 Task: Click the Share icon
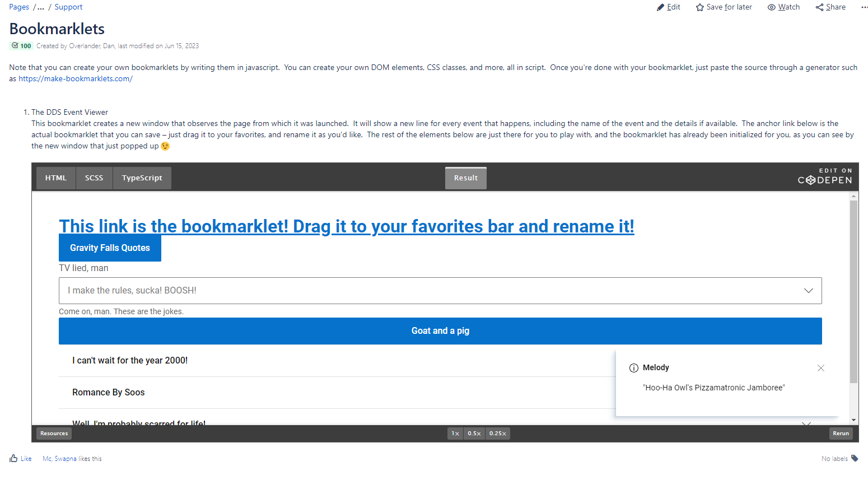tap(819, 7)
